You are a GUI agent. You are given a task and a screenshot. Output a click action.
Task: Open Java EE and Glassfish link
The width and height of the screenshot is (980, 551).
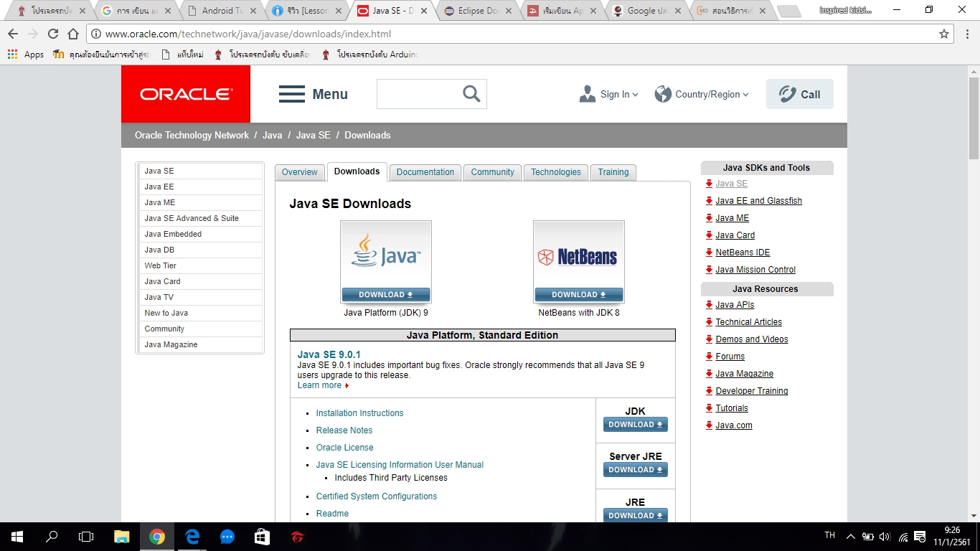coord(758,201)
